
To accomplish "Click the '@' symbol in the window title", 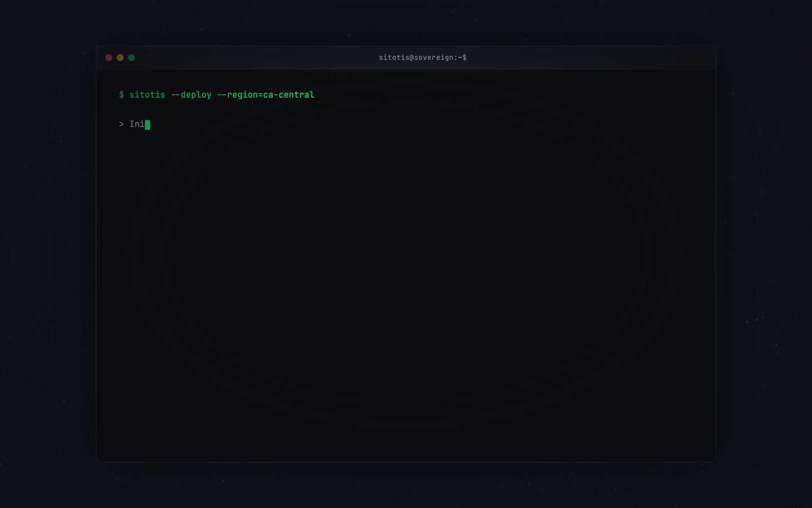I will tap(412, 58).
